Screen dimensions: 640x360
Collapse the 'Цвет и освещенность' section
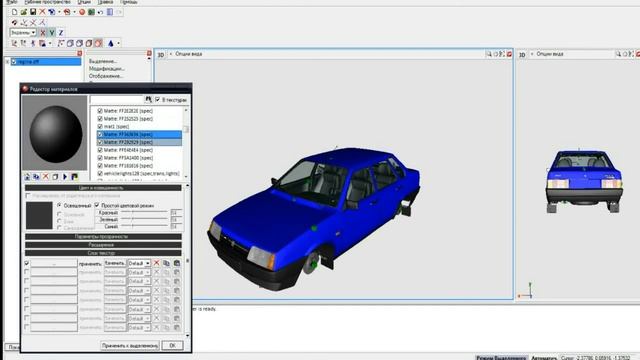point(103,188)
